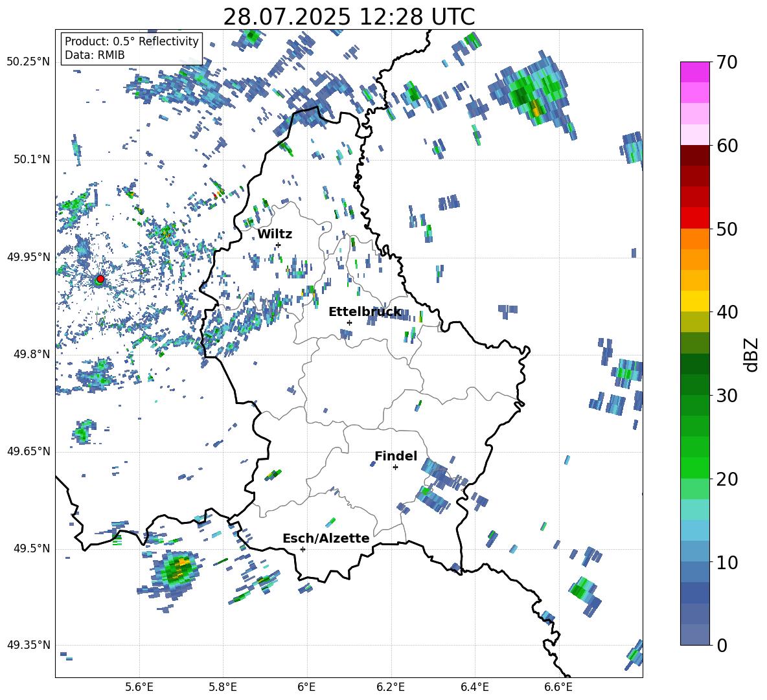This screenshot has height=700, width=767.
Task: Click the 49.35°N latitude label
Action: click(29, 645)
